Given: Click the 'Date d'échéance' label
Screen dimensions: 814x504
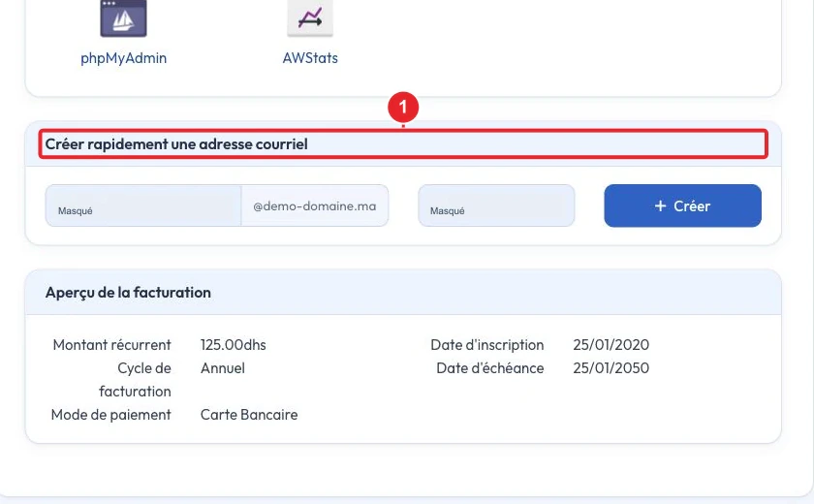Looking at the screenshot, I should tap(490, 368).
